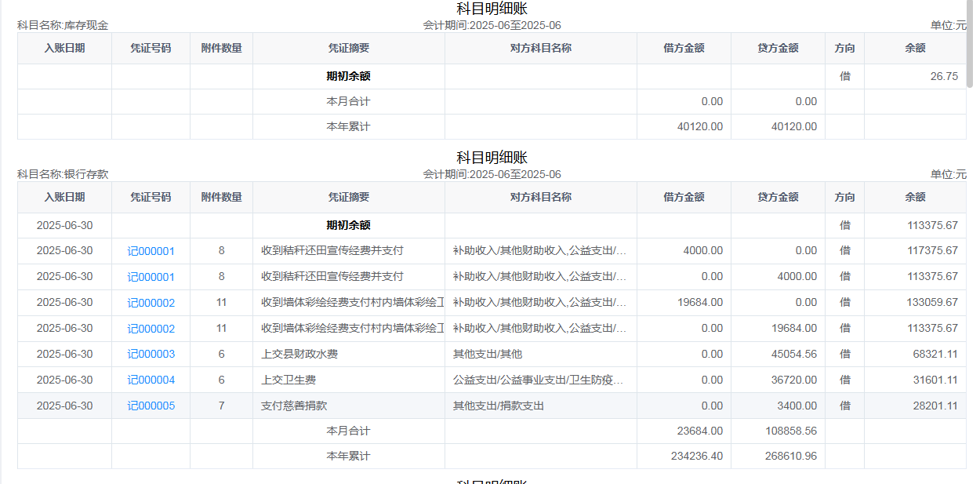This screenshot has width=980, height=484.
Task: Click 凭证摘要 header in 银行存款 table
Action: tap(348, 198)
